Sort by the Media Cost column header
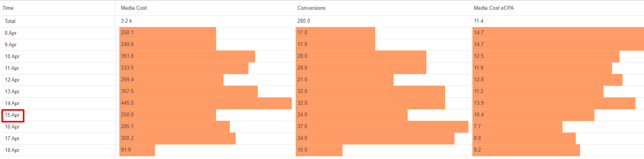The image size is (644, 159). tap(134, 8)
